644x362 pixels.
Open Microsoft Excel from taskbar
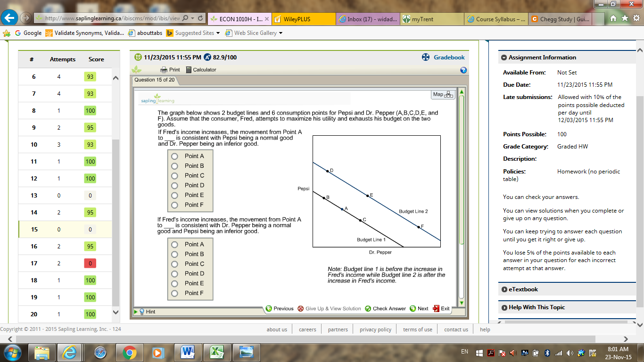click(216, 352)
